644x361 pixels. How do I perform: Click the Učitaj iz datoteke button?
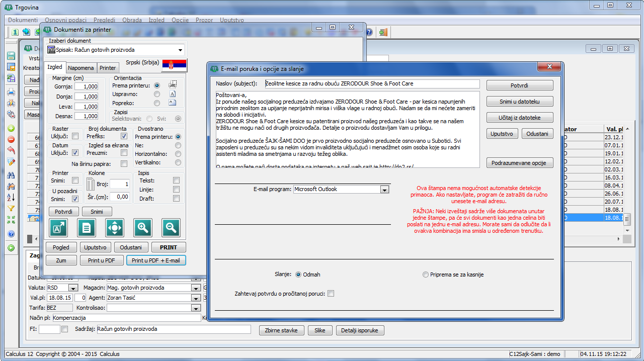tap(520, 118)
